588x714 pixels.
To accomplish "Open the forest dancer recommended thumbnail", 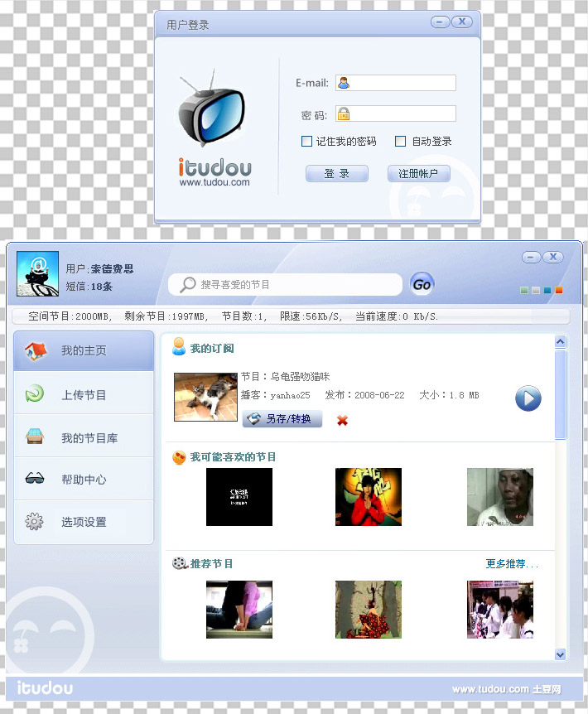I will coord(369,610).
